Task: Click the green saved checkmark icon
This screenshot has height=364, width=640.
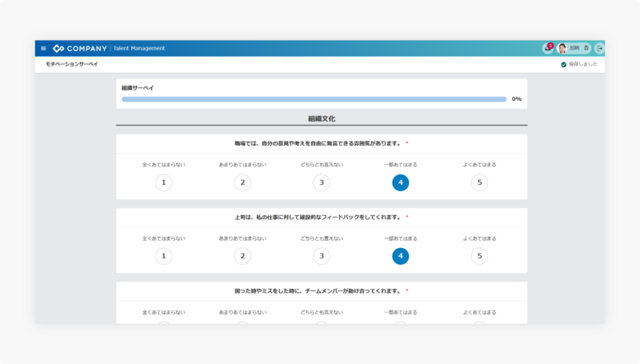Action: click(x=563, y=64)
